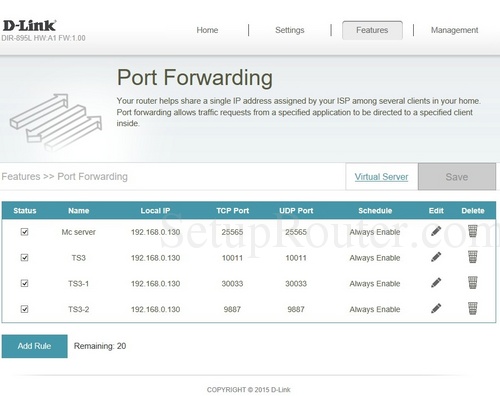Uncheck the TS3 rule status checkbox
The width and height of the screenshot is (500, 396).
(24, 257)
